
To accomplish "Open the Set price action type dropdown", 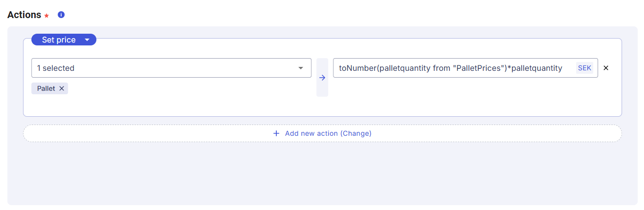I will [x=59, y=40].
